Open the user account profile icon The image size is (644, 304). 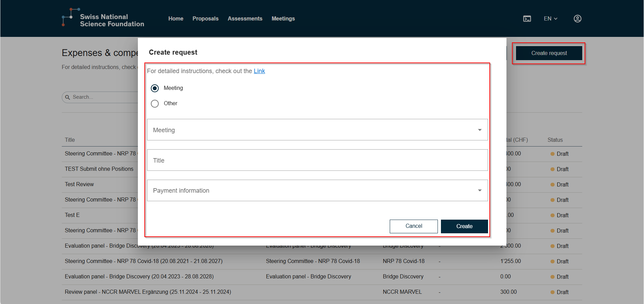[577, 19]
